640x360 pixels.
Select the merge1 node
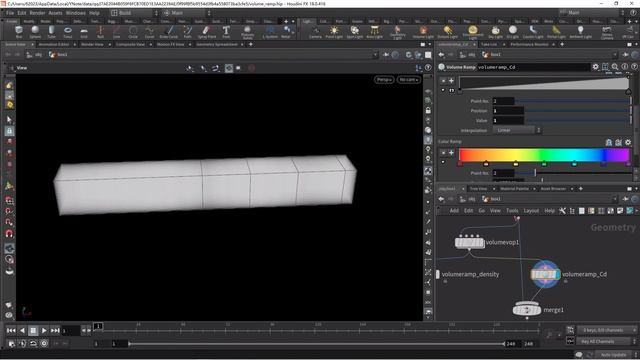click(x=527, y=310)
